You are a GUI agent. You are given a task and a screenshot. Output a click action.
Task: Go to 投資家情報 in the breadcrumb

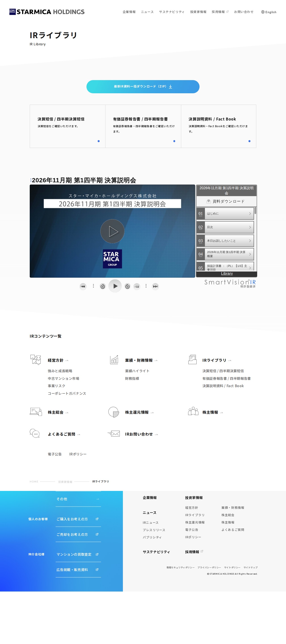point(65,482)
